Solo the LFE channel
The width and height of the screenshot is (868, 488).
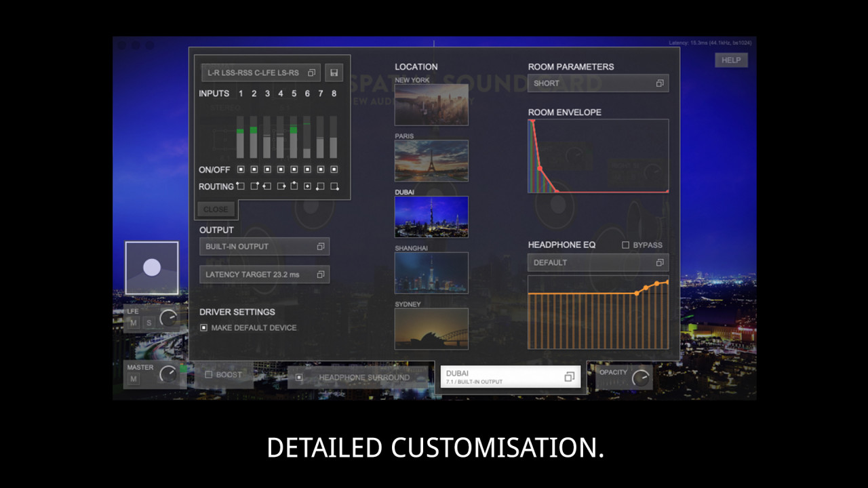coord(149,323)
